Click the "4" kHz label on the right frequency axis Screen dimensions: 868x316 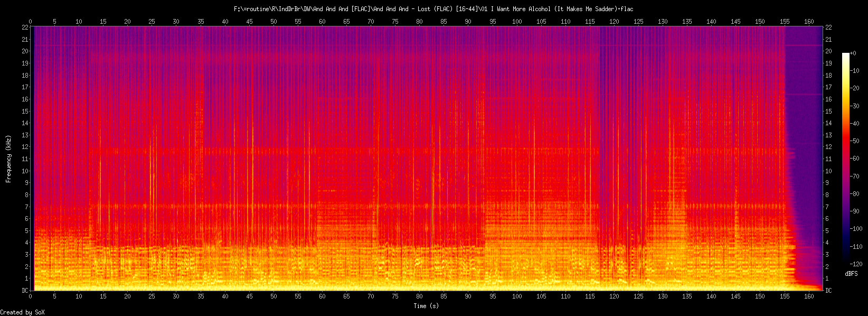tap(827, 243)
